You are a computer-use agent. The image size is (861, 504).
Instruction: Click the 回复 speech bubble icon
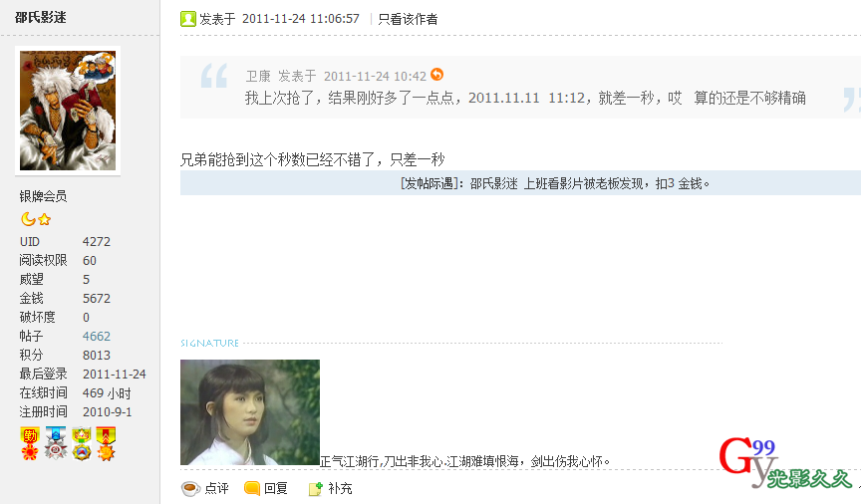[252, 487]
